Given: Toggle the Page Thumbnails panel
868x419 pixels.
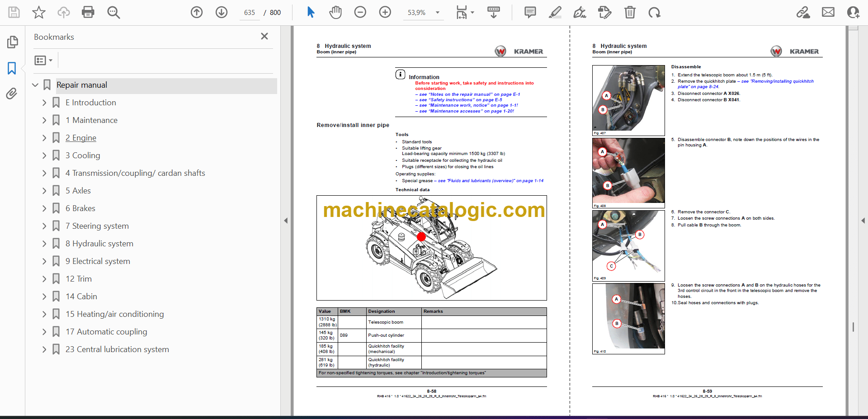Looking at the screenshot, I should point(12,42).
